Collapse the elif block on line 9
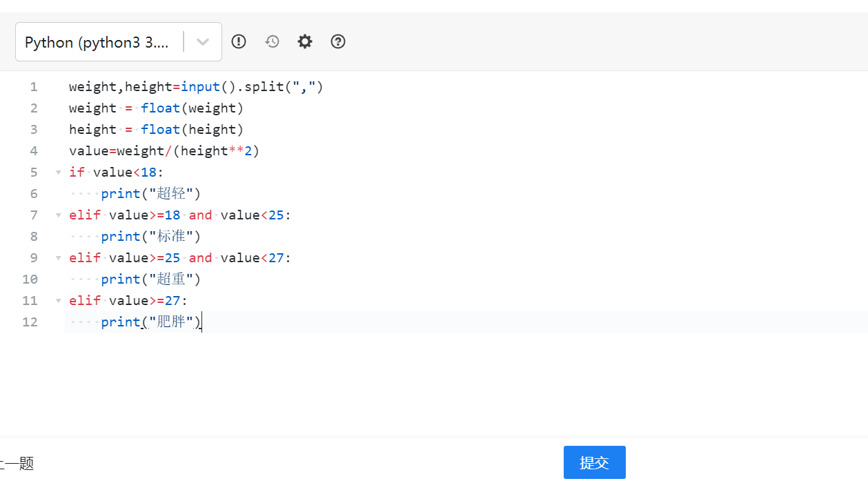Image resolution: width=868 pixels, height=481 pixels. tap(59, 258)
